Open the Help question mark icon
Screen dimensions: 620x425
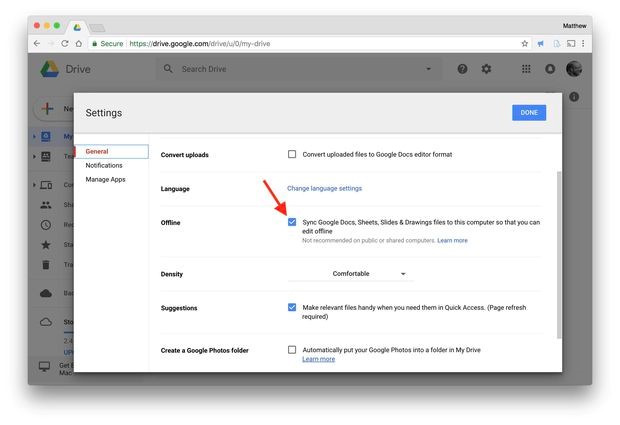click(x=462, y=69)
